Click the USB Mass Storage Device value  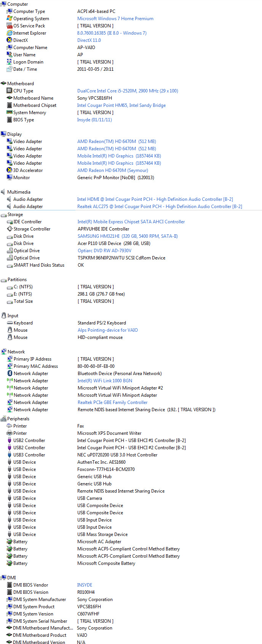[102, 534]
